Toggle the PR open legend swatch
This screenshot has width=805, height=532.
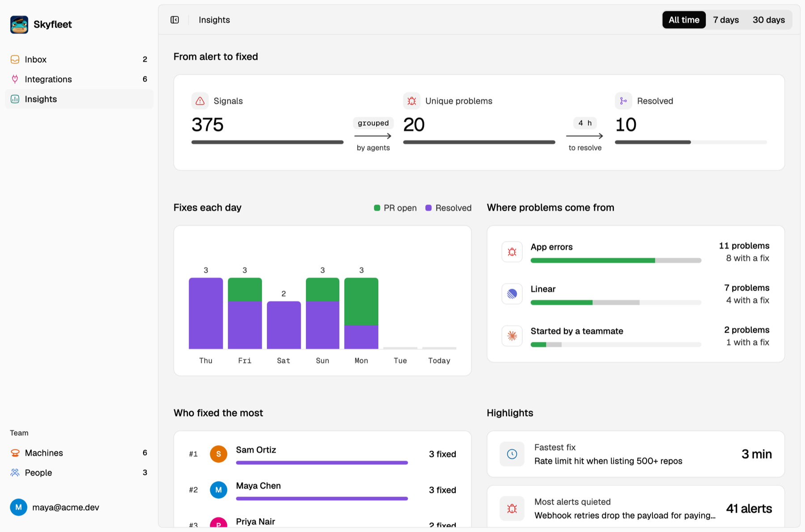tap(377, 208)
